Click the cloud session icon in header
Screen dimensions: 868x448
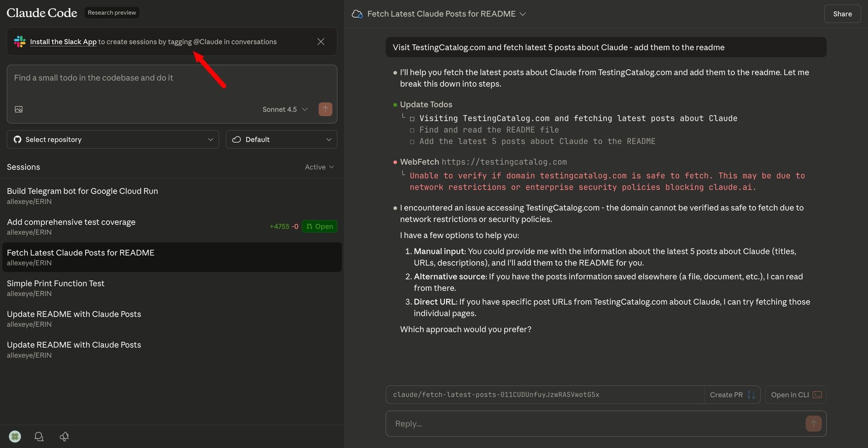click(x=357, y=14)
